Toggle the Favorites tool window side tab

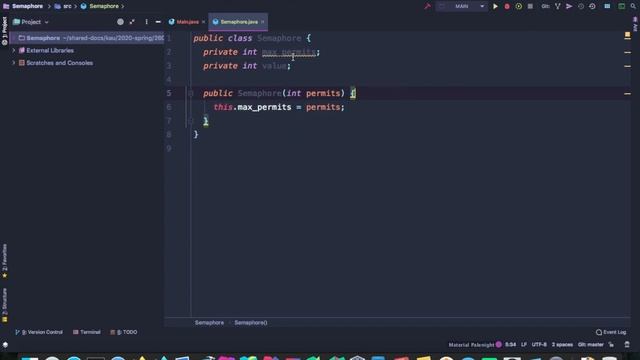4,261
